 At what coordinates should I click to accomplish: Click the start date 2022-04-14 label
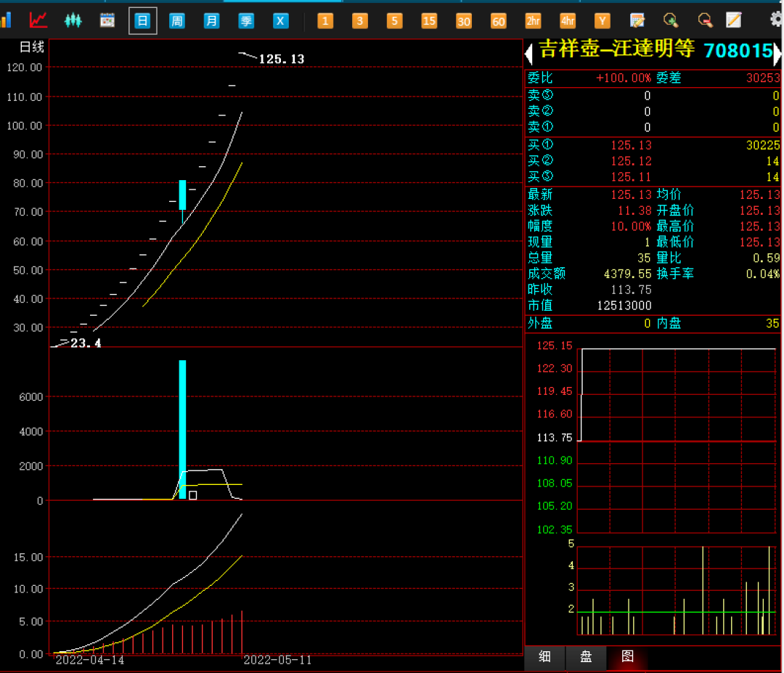tap(90, 660)
